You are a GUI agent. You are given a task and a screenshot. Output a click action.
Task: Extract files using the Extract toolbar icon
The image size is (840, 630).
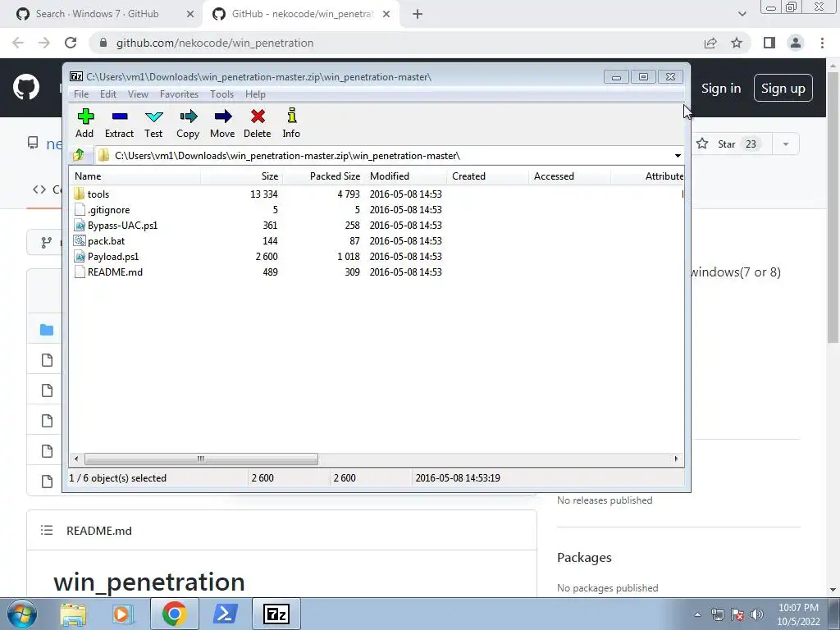pyautogui.click(x=119, y=124)
